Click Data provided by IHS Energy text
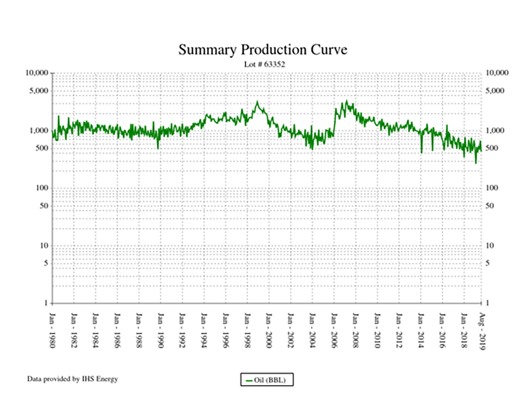 [x=72, y=379]
